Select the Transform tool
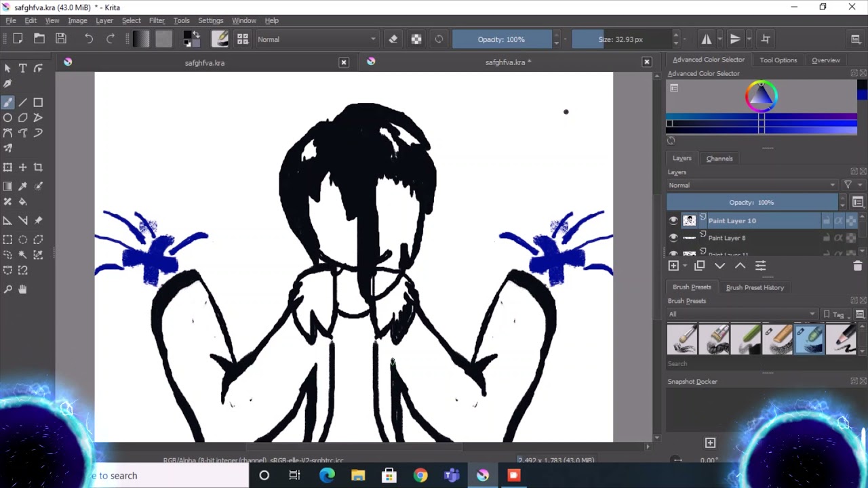The image size is (868, 488). (x=7, y=167)
